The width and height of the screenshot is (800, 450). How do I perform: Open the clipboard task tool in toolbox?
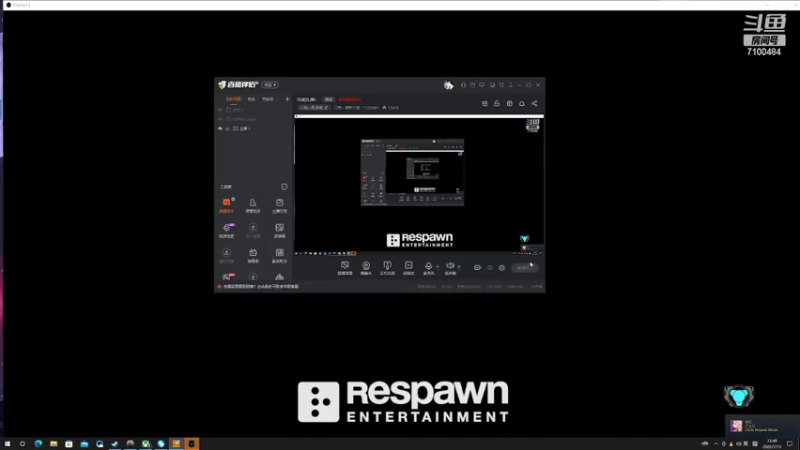click(x=279, y=205)
